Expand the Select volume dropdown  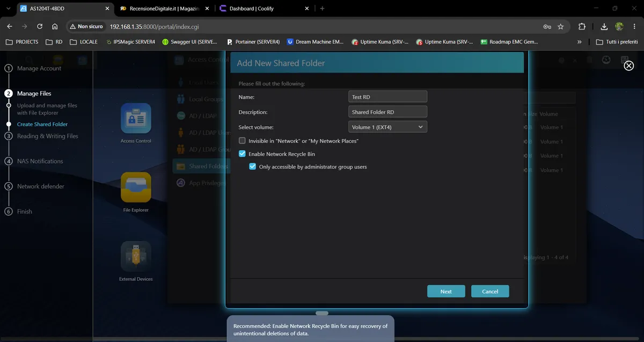coord(387,127)
